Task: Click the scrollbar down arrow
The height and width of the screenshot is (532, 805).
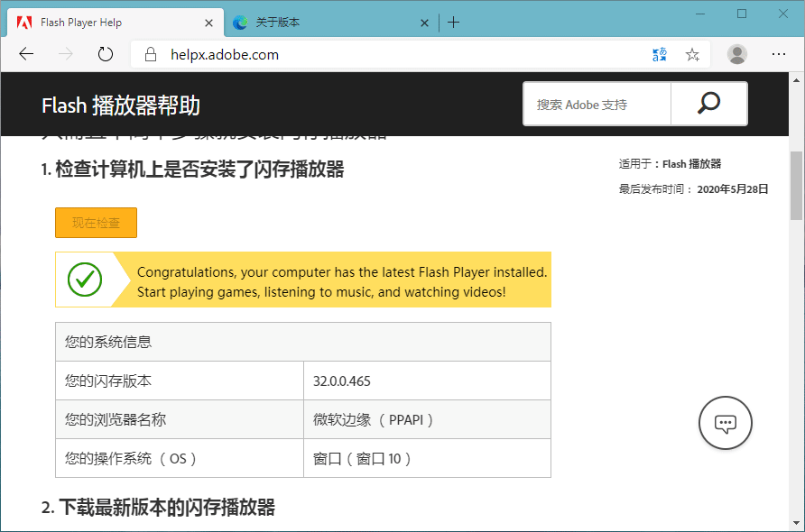Action: pos(796,524)
